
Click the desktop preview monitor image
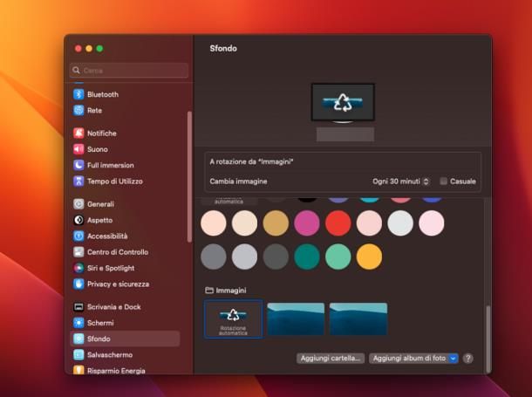pyautogui.click(x=343, y=102)
